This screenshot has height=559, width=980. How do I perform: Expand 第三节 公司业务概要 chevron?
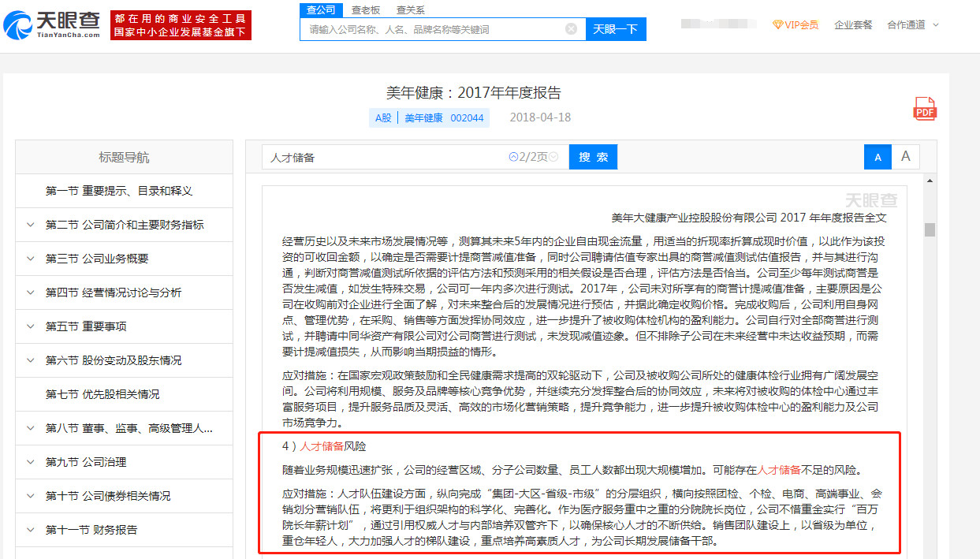pyautogui.click(x=31, y=259)
